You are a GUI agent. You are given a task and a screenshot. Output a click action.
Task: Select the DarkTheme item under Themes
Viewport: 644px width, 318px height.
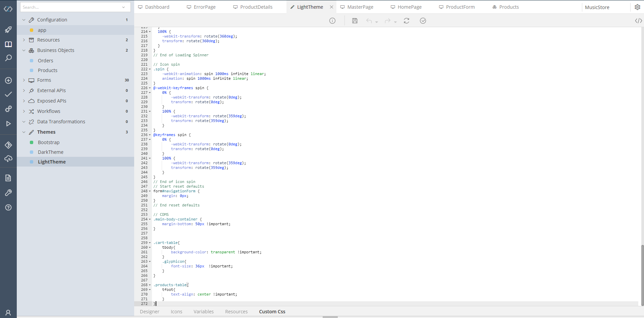51,152
